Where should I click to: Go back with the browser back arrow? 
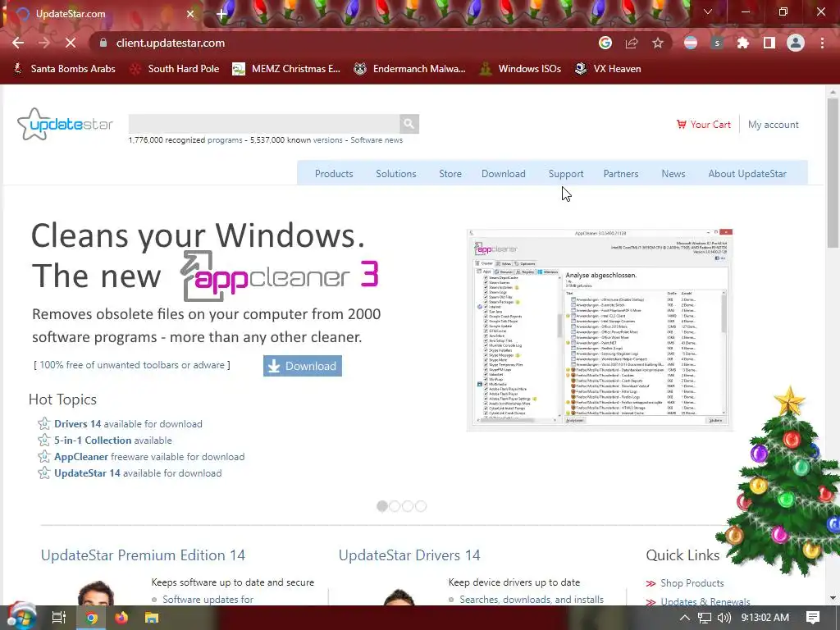[x=18, y=43]
